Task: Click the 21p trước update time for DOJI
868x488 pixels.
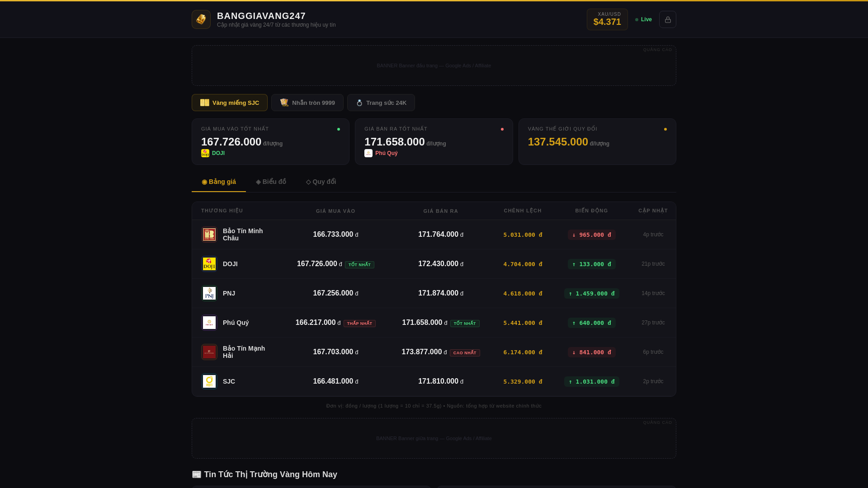Action: [653, 264]
